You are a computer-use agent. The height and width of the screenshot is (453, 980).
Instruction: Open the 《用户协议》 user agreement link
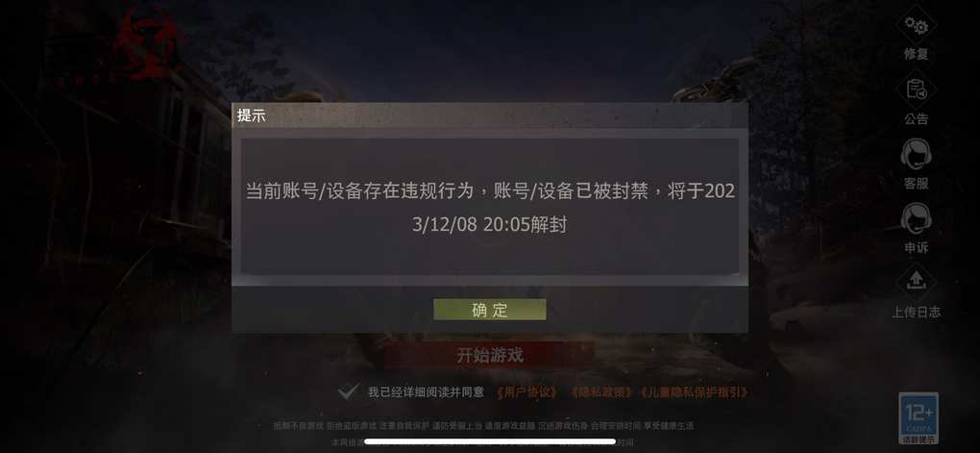click(527, 392)
